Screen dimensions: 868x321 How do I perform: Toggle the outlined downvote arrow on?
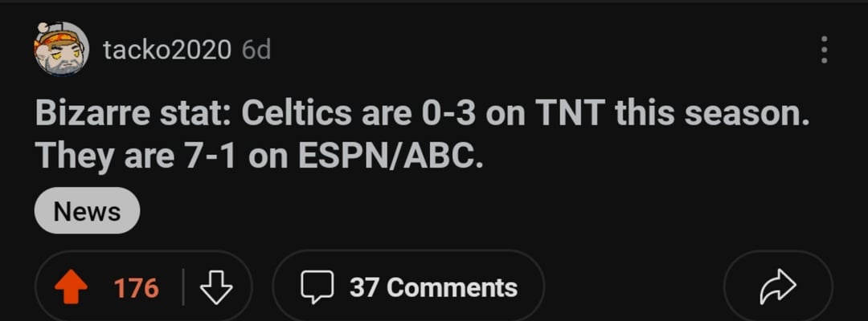tap(215, 288)
